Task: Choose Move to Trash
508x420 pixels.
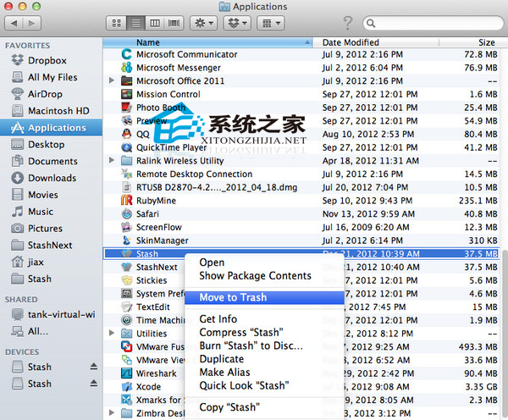Action: click(264, 297)
